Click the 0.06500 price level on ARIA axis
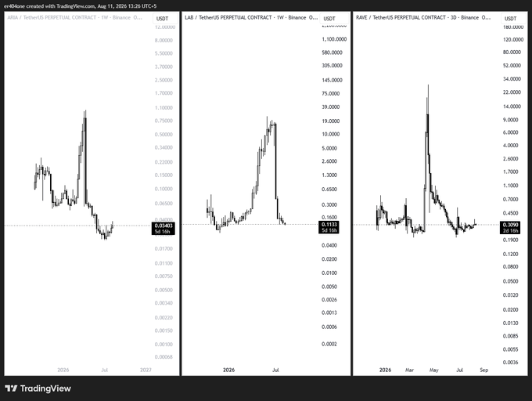532x401 pixels. click(x=164, y=204)
